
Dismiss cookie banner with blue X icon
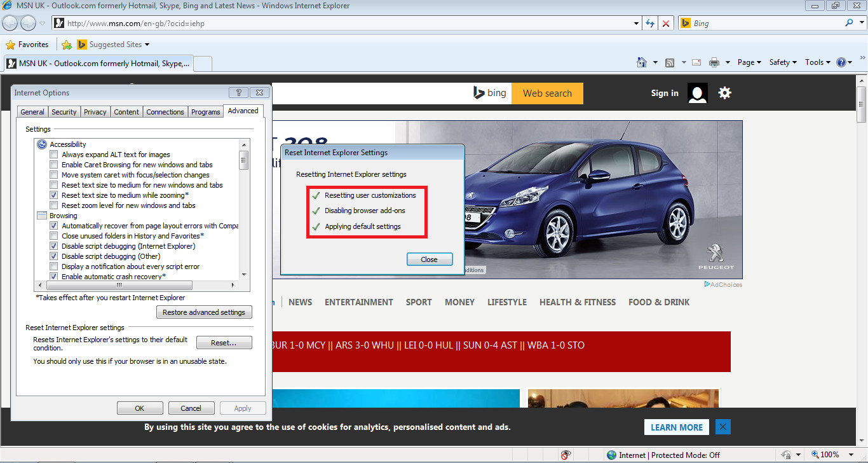tap(722, 427)
